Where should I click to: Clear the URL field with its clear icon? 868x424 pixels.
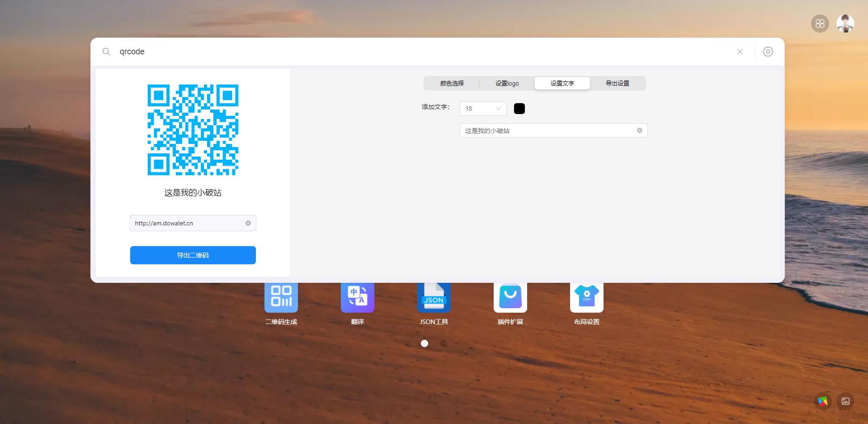tap(248, 223)
